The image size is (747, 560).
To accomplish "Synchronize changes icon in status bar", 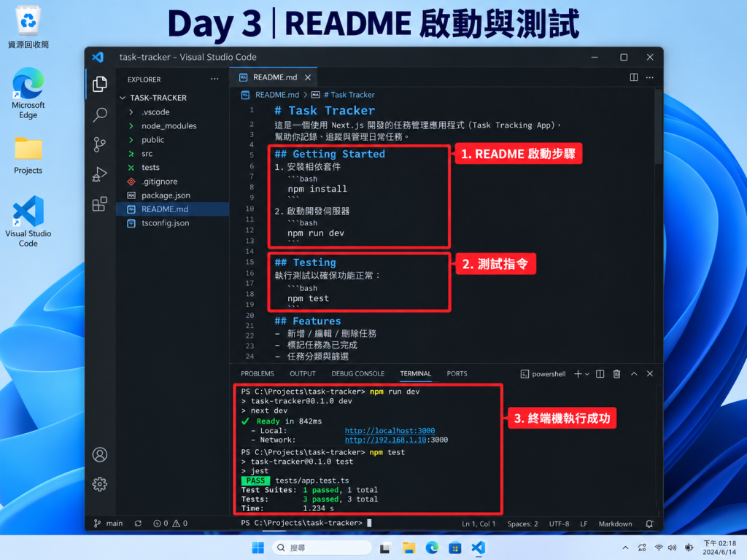I will pyautogui.click(x=138, y=524).
